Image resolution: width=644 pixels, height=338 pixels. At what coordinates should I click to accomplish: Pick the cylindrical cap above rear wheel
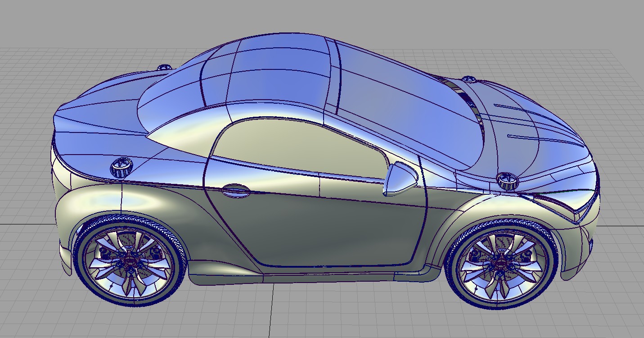coord(121,167)
